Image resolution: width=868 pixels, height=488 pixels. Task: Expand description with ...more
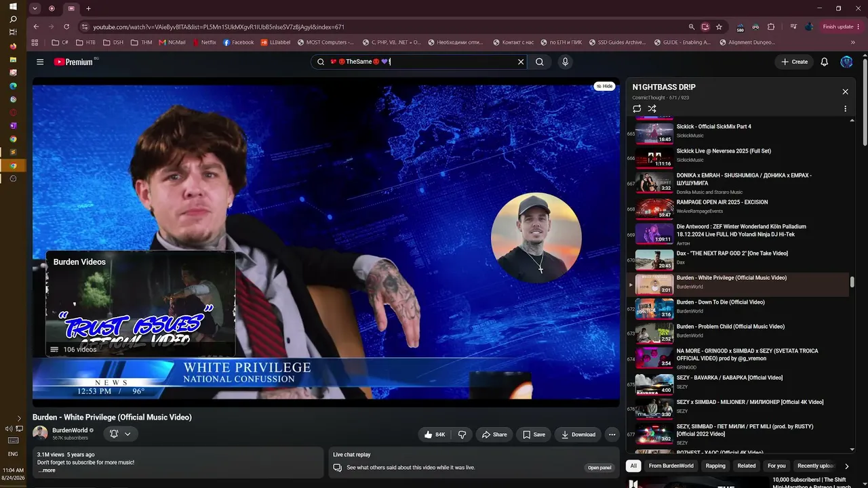pos(47,470)
